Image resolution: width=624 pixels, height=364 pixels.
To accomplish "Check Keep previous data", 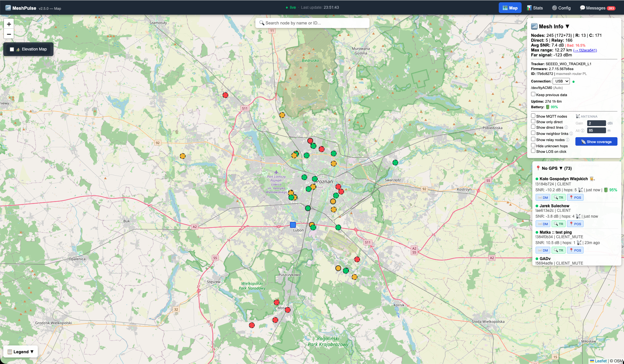I will click(533, 94).
